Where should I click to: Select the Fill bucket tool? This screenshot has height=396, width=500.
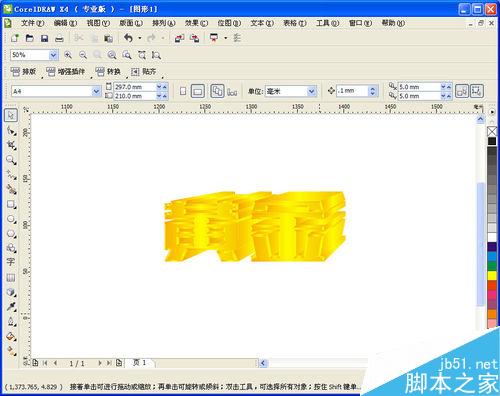pos(11,336)
